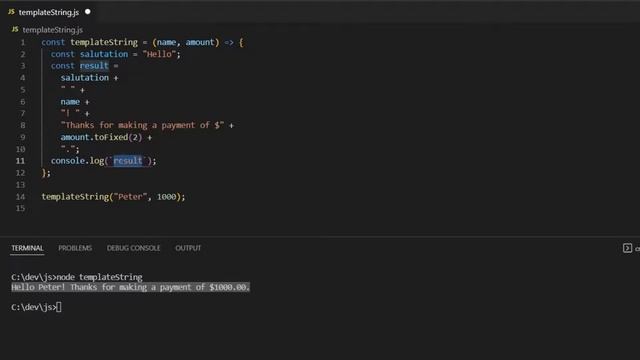Click 'amount.toFixed(2)' on line 9

coord(101,138)
